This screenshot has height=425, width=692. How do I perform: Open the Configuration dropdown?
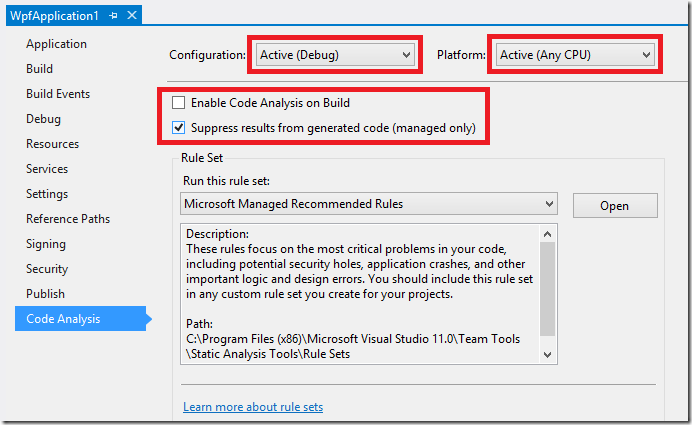[x=335, y=55]
